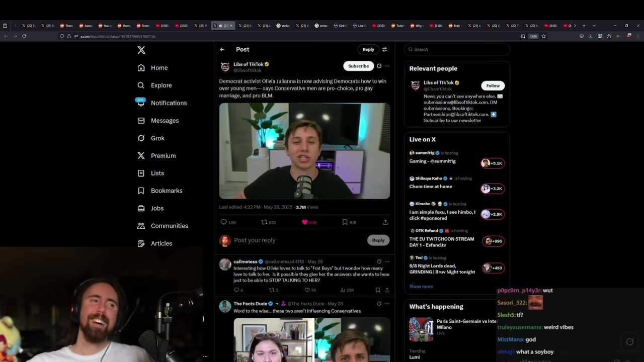The image size is (644, 362).
Task: Click Grok icon on callmetess reply
Action: (379, 261)
